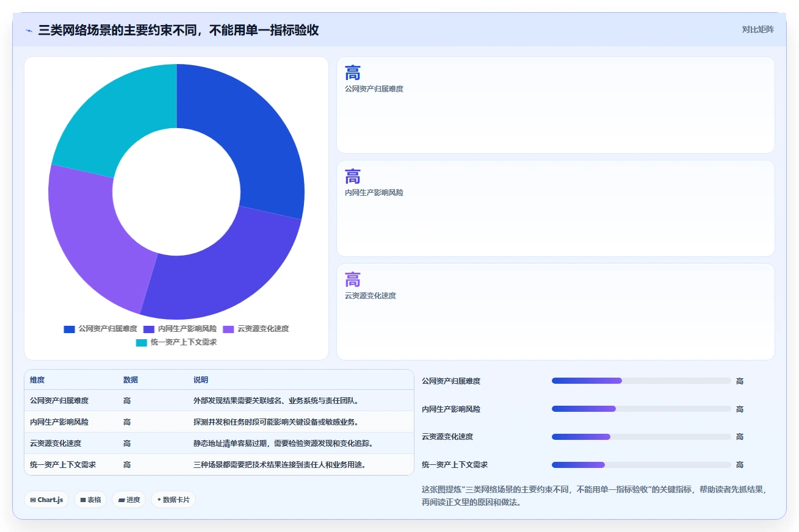Toggle legend item 内网生产影响风险
The image size is (799, 532).
point(180,329)
